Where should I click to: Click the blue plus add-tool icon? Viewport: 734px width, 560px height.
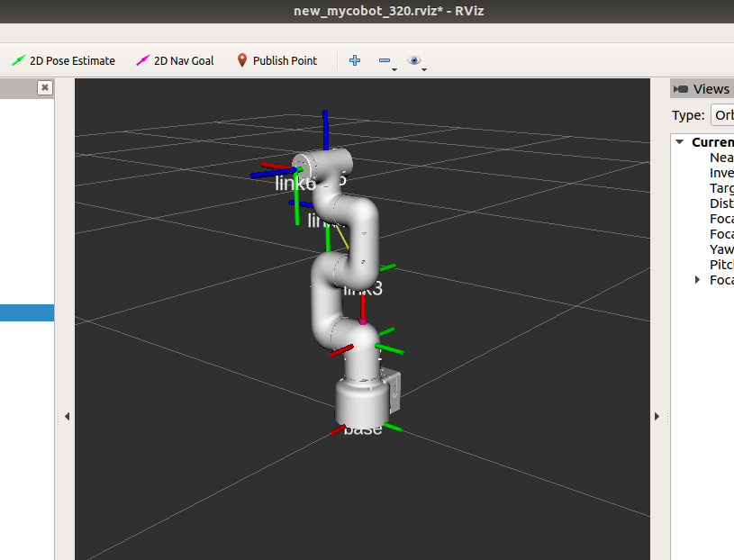tap(355, 60)
